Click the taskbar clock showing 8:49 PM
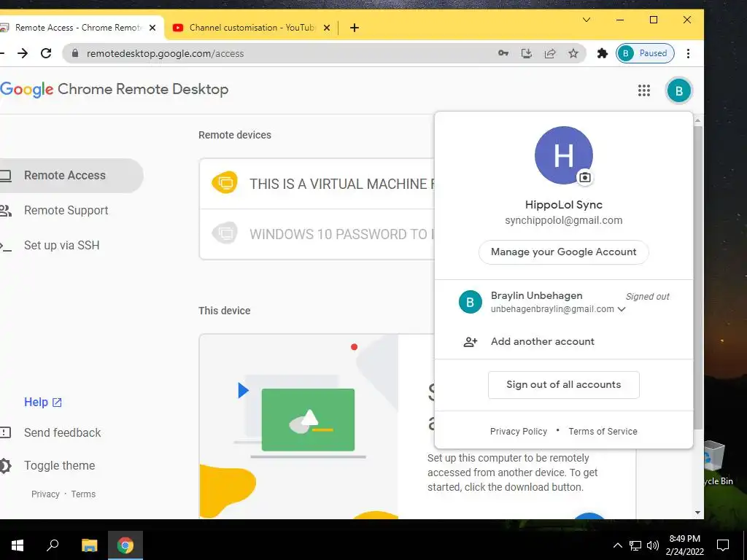The height and width of the screenshot is (560, 747). [x=684, y=545]
